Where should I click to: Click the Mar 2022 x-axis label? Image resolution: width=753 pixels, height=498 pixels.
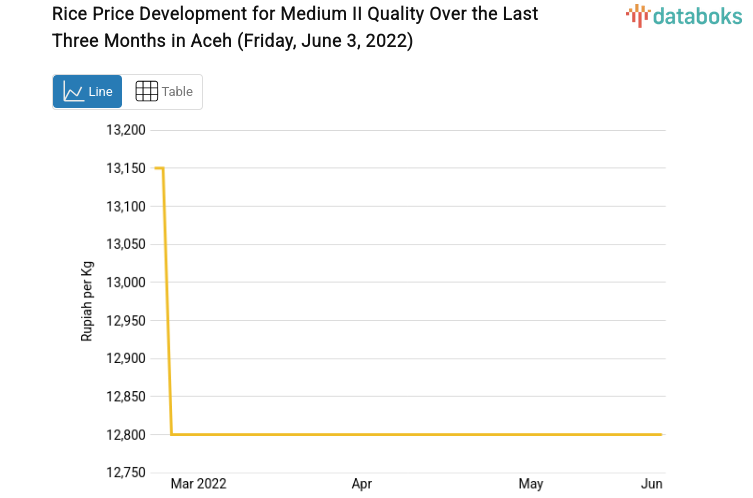tap(198, 484)
